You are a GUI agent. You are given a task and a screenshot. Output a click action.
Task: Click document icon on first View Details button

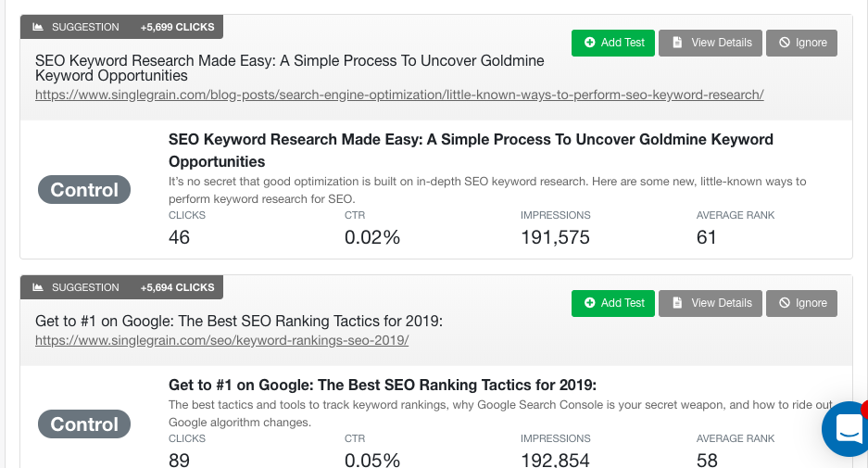(x=677, y=43)
